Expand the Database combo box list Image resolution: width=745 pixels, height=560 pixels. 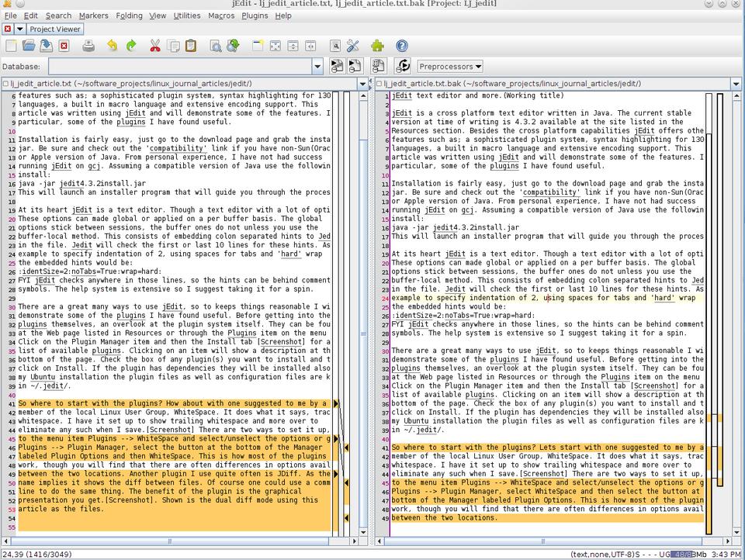(x=317, y=67)
